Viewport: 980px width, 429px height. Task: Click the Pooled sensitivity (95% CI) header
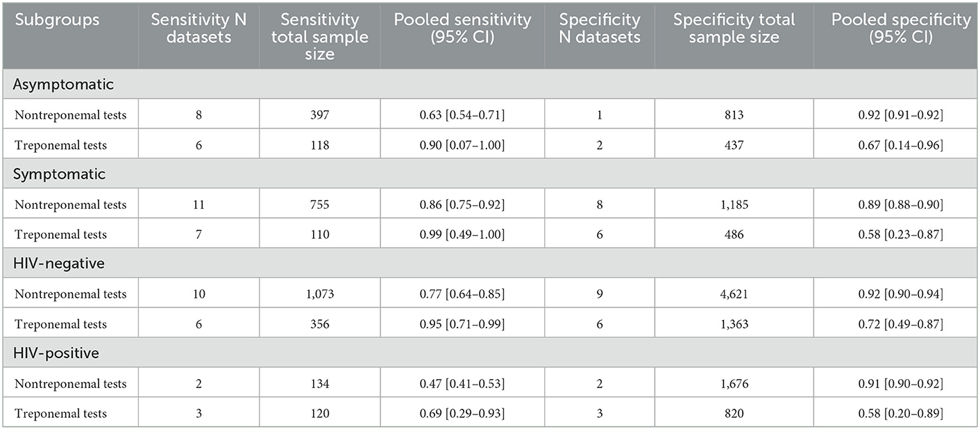462,28
